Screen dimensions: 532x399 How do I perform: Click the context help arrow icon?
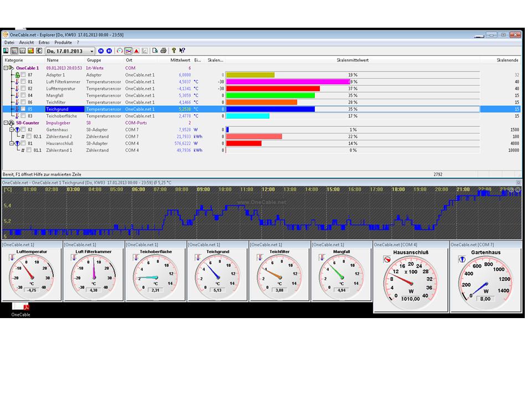pos(182,51)
